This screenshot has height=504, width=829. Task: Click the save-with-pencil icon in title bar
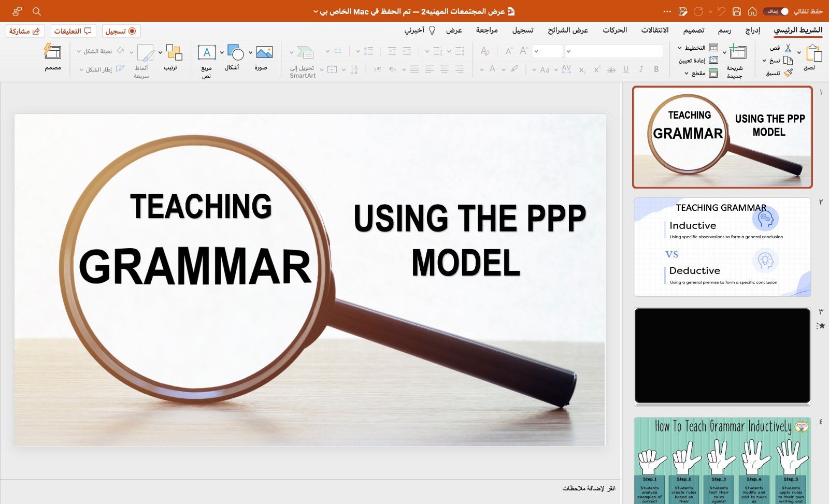(683, 11)
